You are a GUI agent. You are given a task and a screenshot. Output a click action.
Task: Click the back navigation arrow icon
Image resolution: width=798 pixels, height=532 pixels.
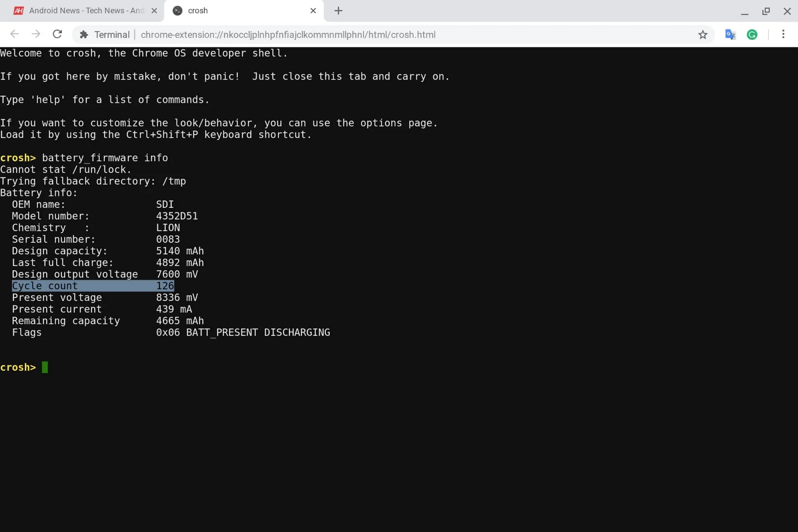click(x=14, y=34)
